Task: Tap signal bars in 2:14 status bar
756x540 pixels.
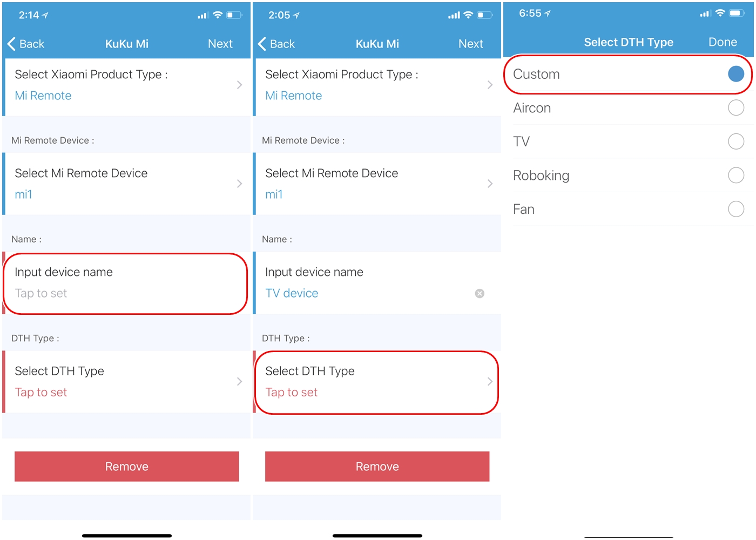Action: (203, 16)
